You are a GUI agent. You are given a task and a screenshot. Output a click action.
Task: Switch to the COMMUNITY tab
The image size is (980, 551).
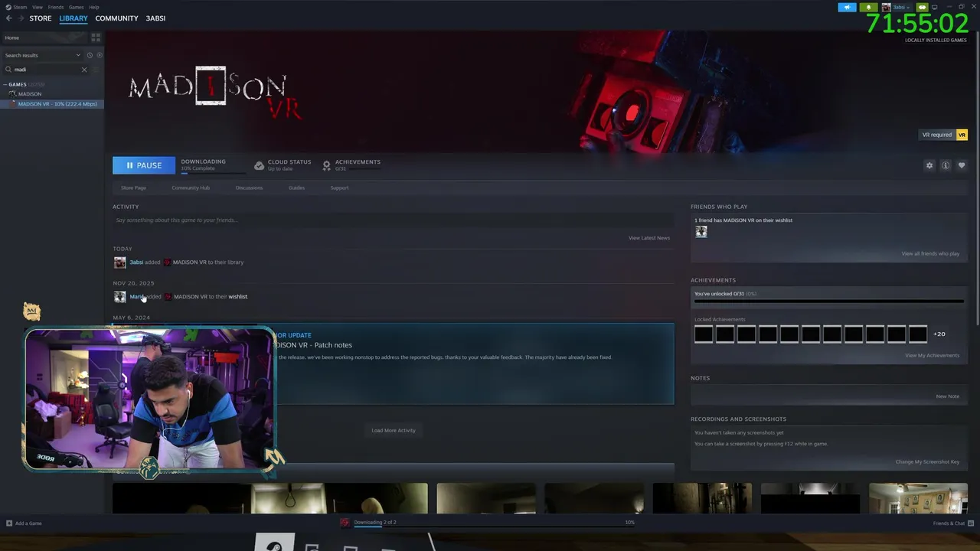pyautogui.click(x=116, y=18)
